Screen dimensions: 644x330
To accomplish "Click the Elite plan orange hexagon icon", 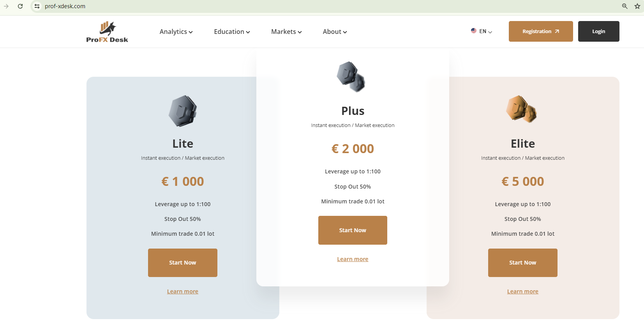I will [x=521, y=109].
